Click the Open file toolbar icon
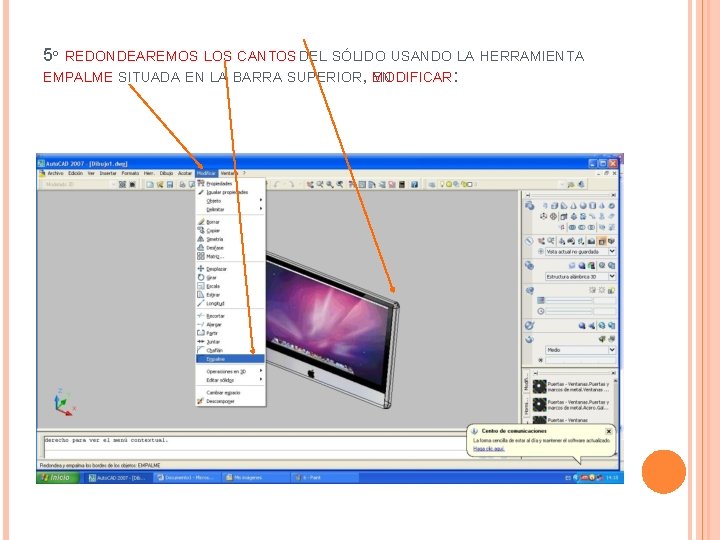The height and width of the screenshot is (540, 720). click(160, 184)
